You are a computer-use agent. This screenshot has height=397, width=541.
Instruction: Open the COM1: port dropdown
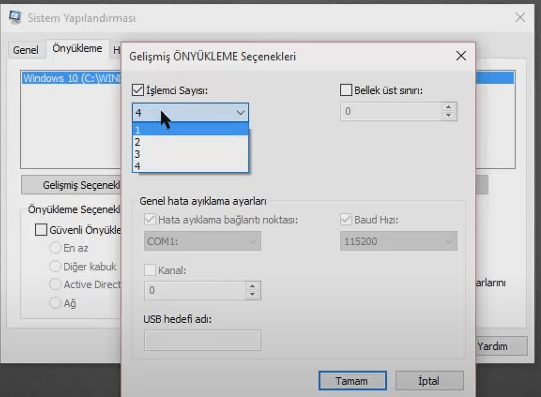[202, 241]
